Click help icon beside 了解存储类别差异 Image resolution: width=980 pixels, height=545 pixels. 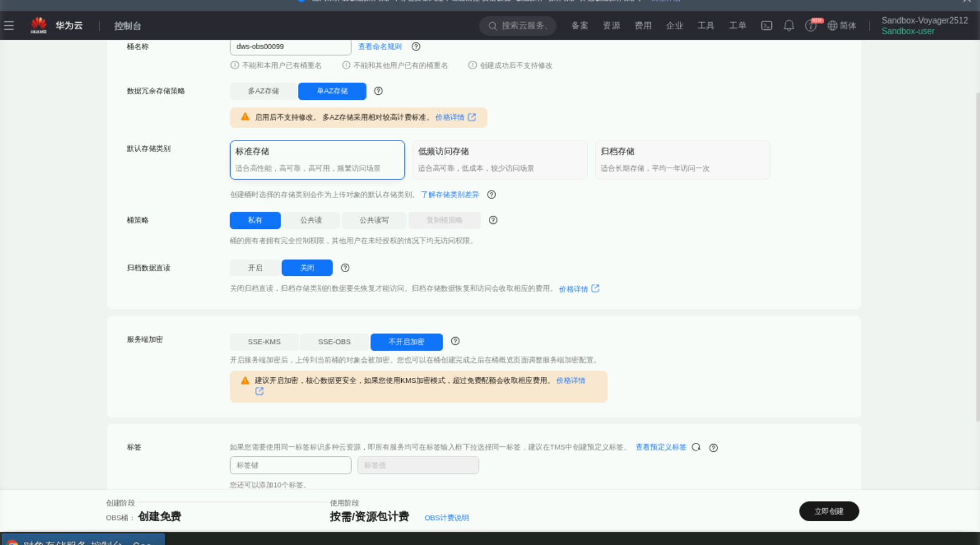(491, 194)
